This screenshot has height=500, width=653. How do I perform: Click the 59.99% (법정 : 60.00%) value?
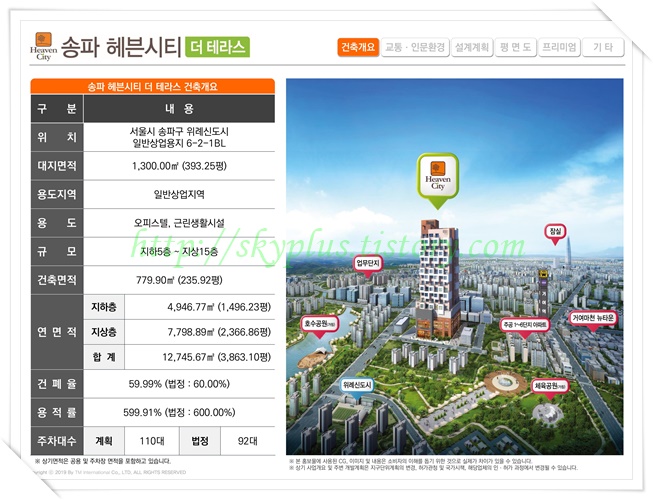tap(179, 384)
